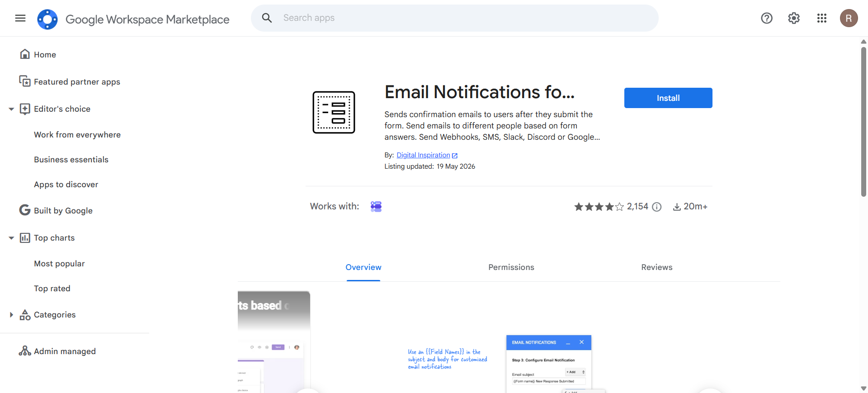The width and height of the screenshot is (868, 393).
Task: Click the Install button
Action: tap(668, 98)
